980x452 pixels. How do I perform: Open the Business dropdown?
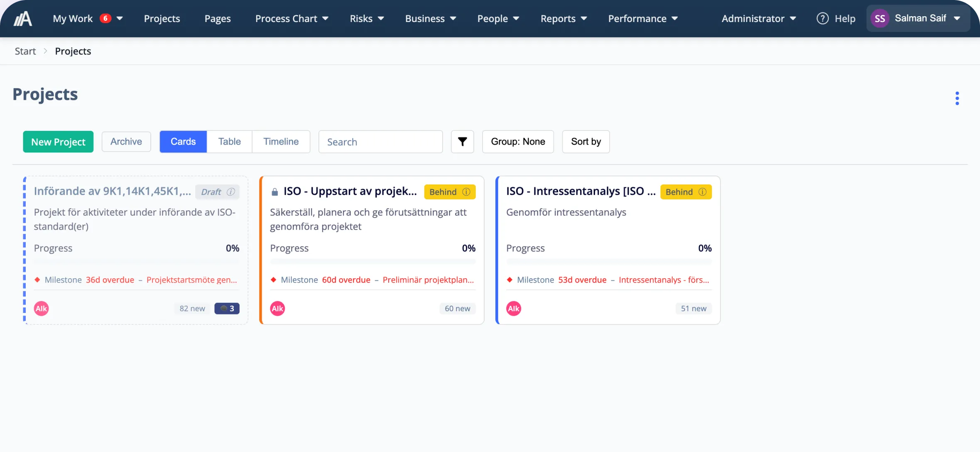[431, 19]
